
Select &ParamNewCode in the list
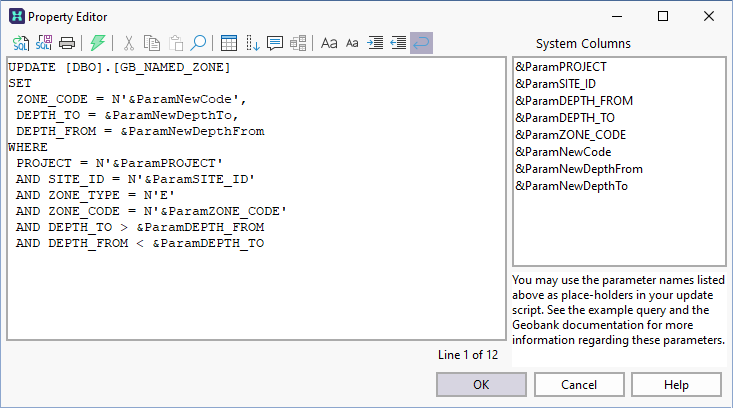[563, 152]
